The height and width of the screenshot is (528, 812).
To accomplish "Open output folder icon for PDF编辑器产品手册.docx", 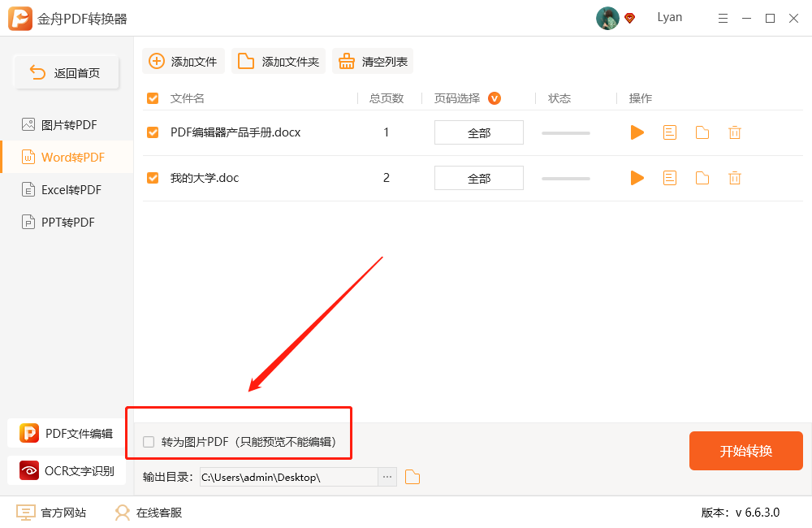I will point(702,132).
